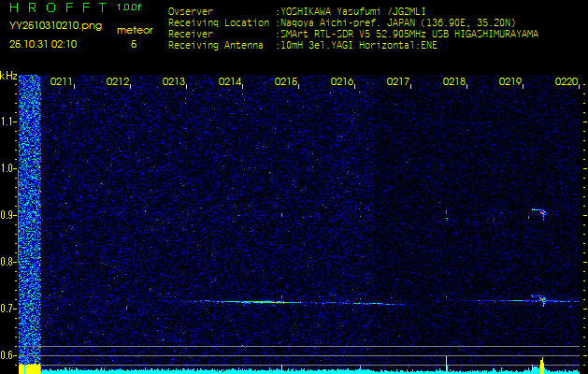Click the 0211 time marker
The height and width of the screenshot is (374, 588).
62,82
